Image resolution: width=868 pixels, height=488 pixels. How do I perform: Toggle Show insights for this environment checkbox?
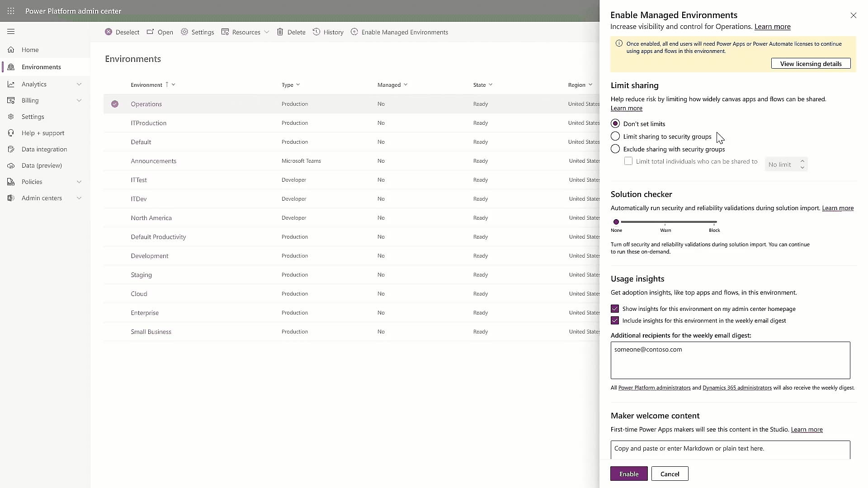(615, 309)
